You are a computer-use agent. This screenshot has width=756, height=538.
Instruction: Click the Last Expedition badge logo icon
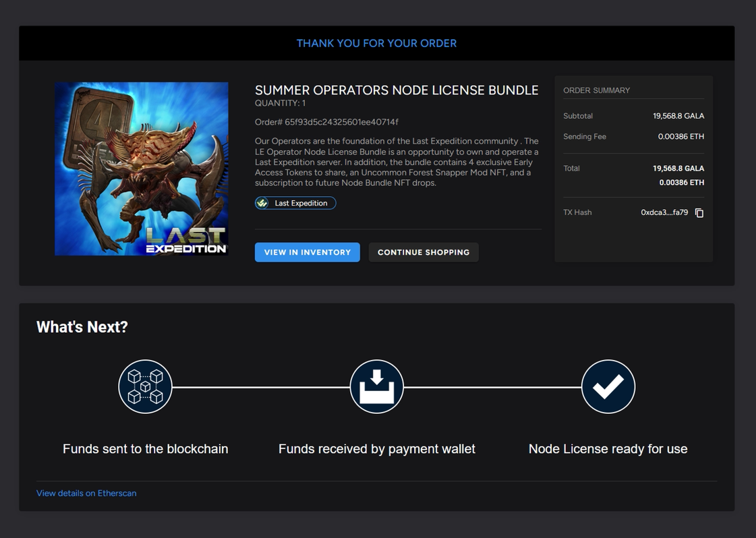262,203
